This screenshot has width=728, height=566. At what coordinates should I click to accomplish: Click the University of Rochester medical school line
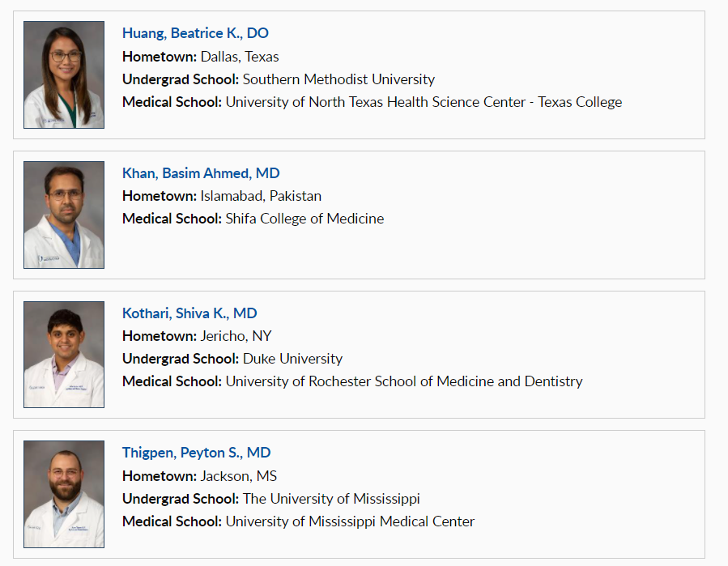coord(404,381)
